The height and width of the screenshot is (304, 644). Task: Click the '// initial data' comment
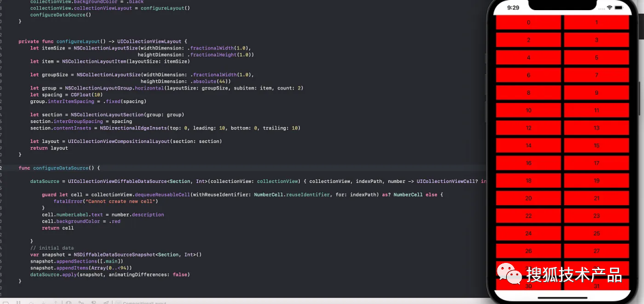(52, 248)
